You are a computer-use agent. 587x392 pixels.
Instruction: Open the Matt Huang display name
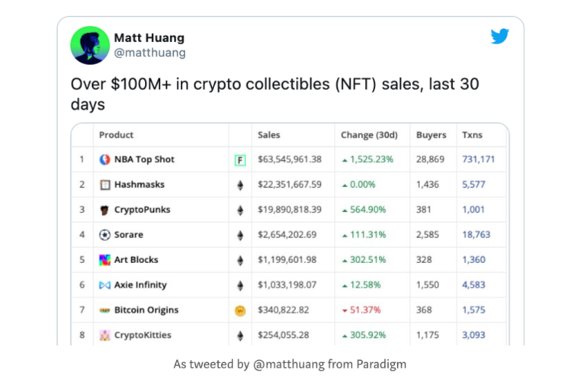pos(149,38)
